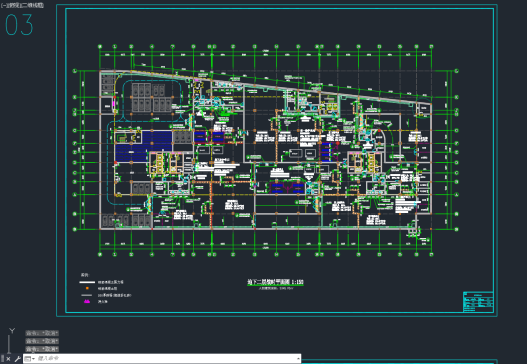Select the title block at bottom right
The height and width of the screenshot is (364, 527).
(x=478, y=302)
